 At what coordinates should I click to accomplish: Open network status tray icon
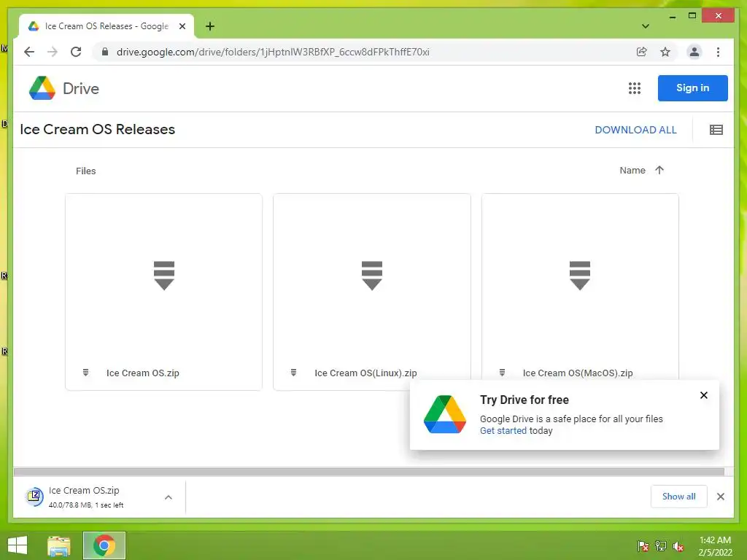661,546
